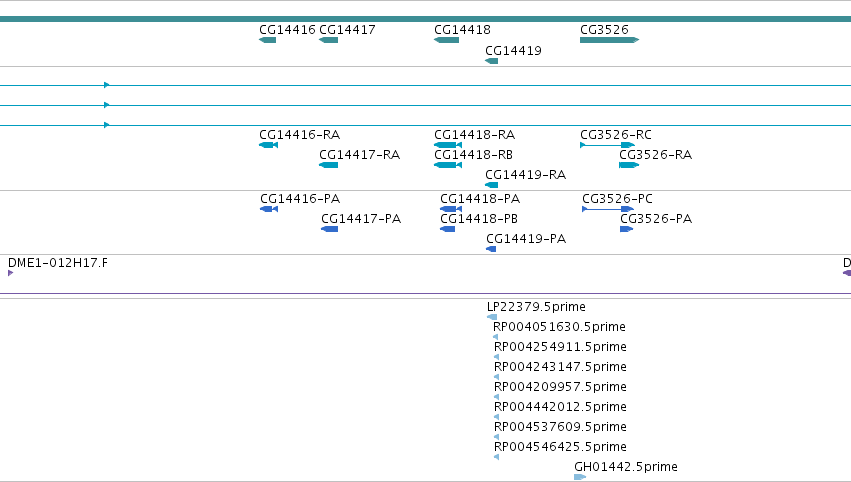Open the CG14417-RA transcript label
This screenshot has width=851, height=482.
point(359,155)
